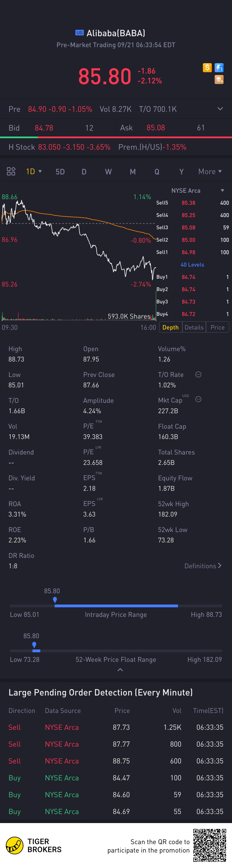The width and height of the screenshot is (232, 868).
Task: Open the More timeframes dropdown
Action: click(210, 172)
